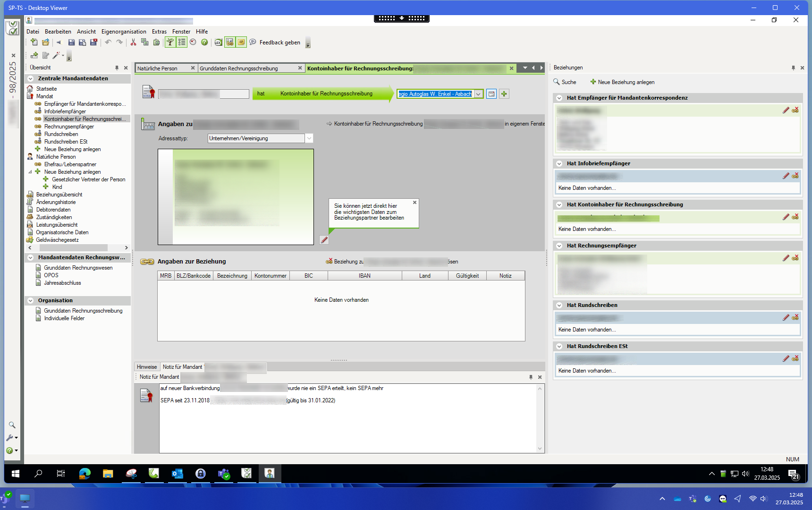Click green plus icon next to partner dropdown
Screen dimensions: 812x510
click(x=504, y=94)
